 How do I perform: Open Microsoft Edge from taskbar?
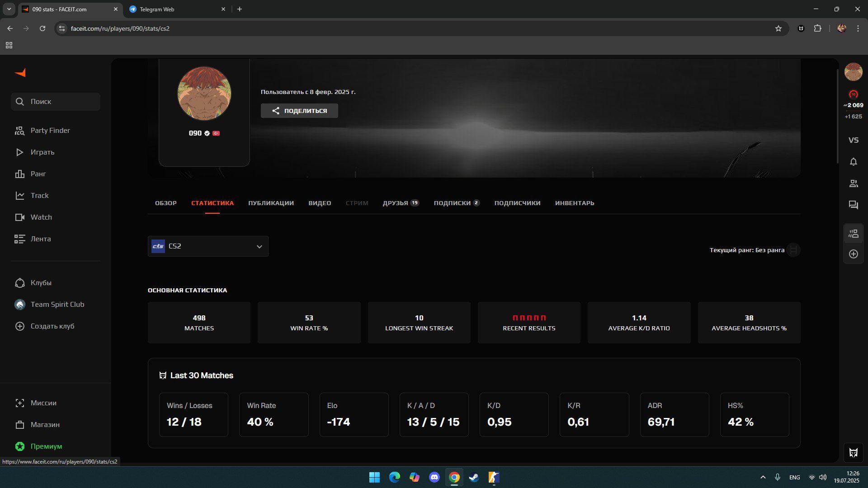pyautogui.click(x=395, y=477)
